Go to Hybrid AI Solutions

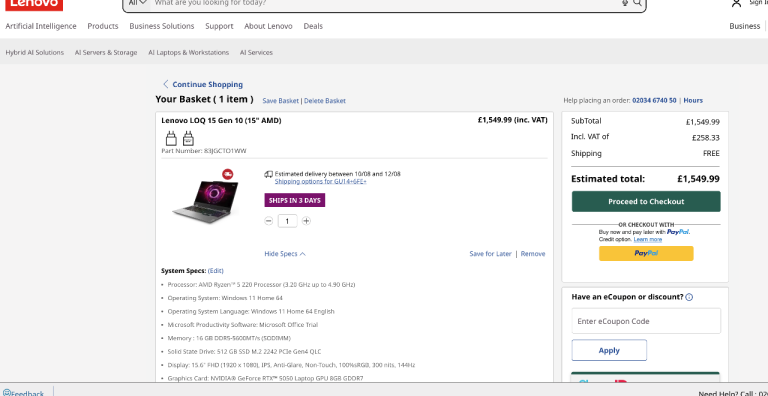tap(35, 52)
